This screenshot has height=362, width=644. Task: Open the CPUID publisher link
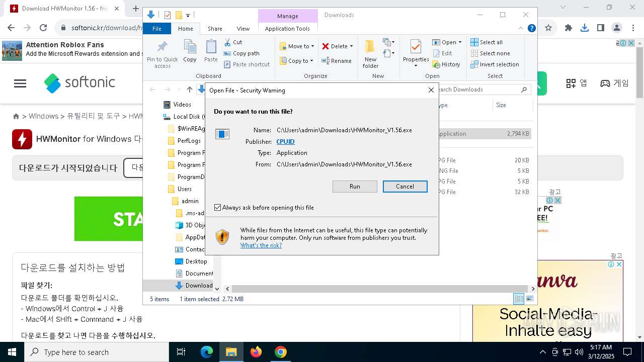(285, 142)
